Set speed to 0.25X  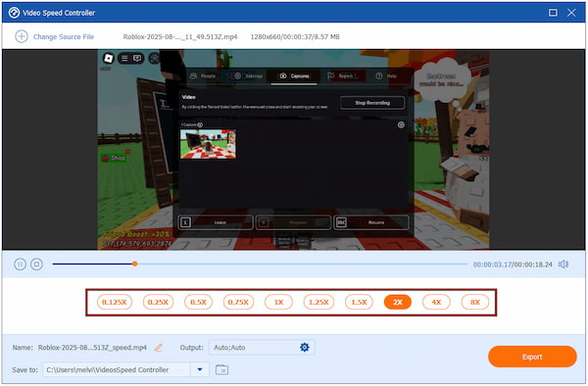coord(158,302)
